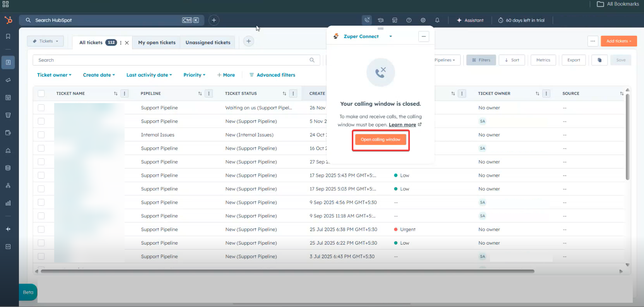Open the apps grid icon at top left
Viewport: 644px width, 307px height.
[5, 4]
